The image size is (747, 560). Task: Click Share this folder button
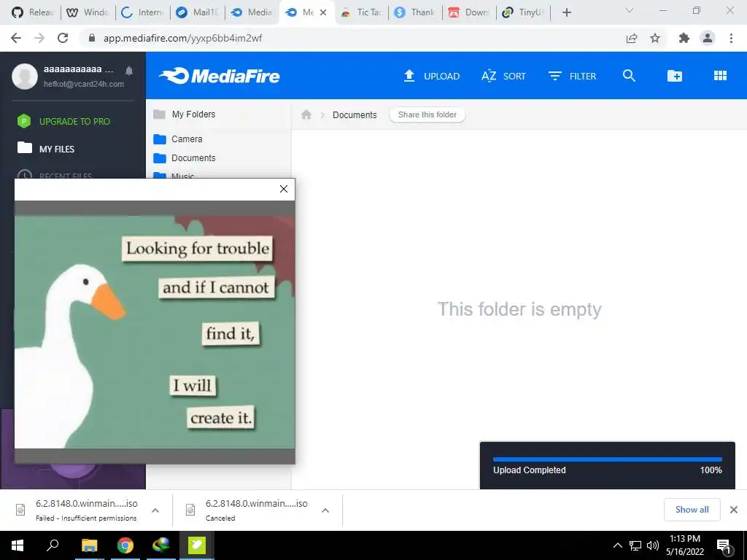pos(427,114)
